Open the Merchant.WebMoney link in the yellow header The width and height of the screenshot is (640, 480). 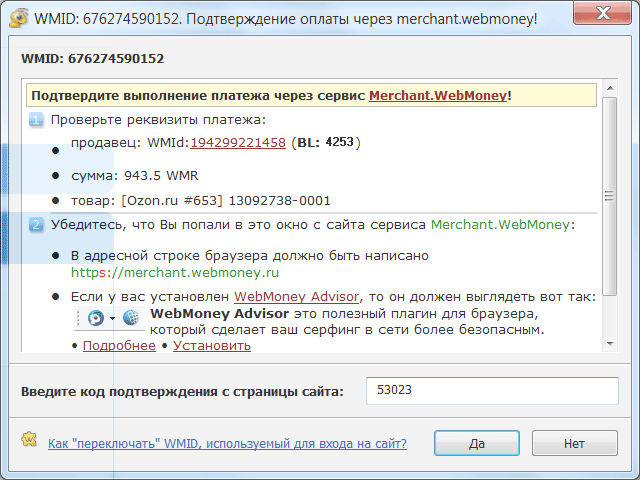(x=438, y=96)
